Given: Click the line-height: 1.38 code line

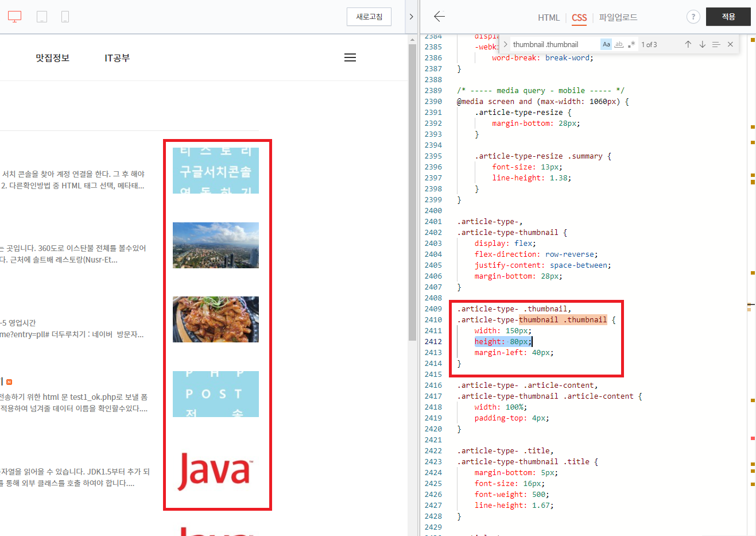Looking at the screenshot, I should [x=532, y=178].
